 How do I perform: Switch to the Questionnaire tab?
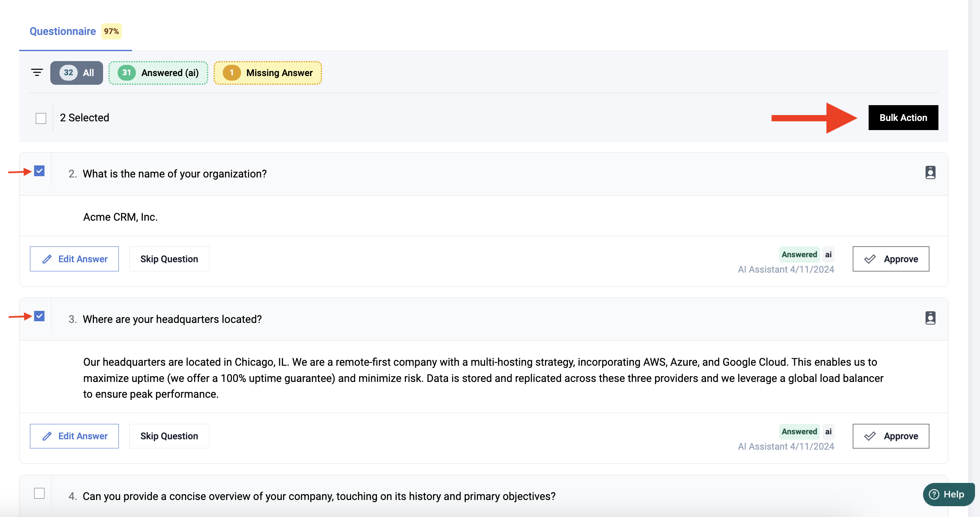point(63,31)
